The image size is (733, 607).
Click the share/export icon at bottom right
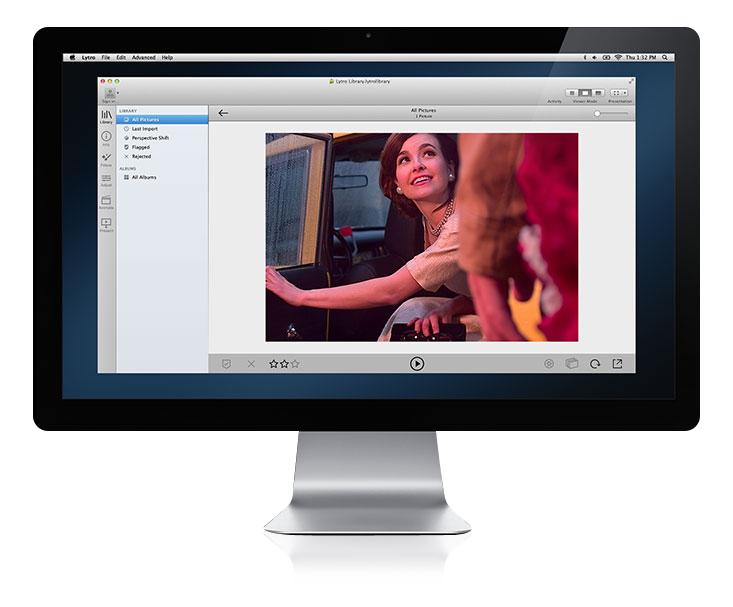pos(617,364)
